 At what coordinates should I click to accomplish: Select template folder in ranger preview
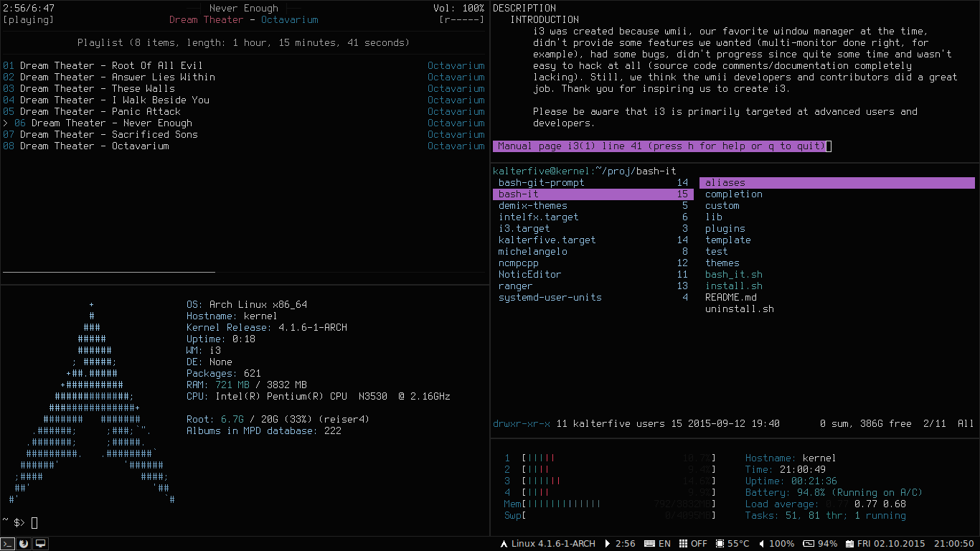(x=728, y=240)
